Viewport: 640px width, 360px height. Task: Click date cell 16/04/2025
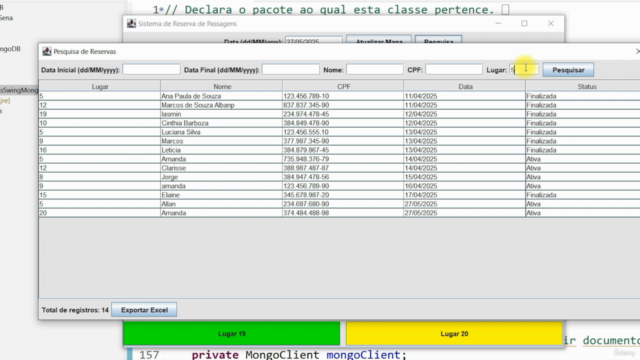464,186
